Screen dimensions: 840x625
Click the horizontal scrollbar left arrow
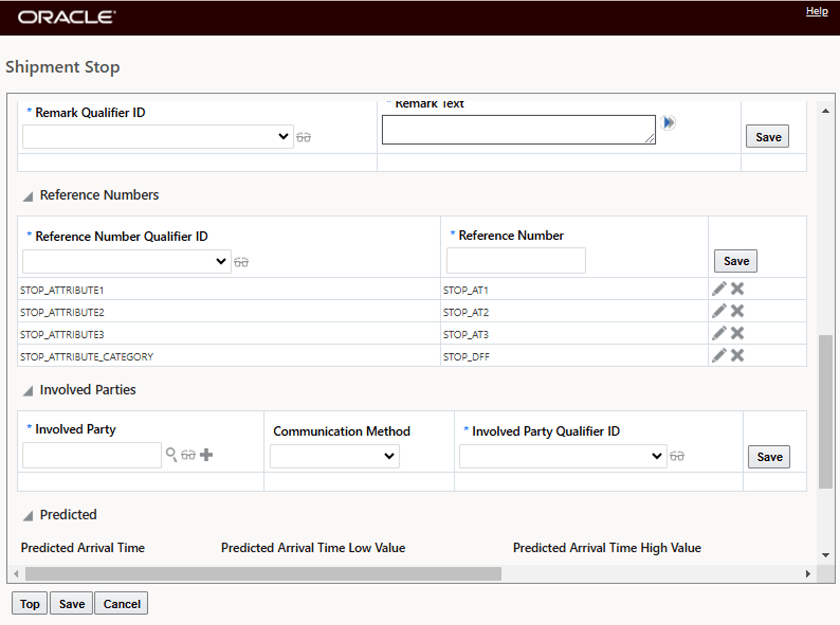16,574
